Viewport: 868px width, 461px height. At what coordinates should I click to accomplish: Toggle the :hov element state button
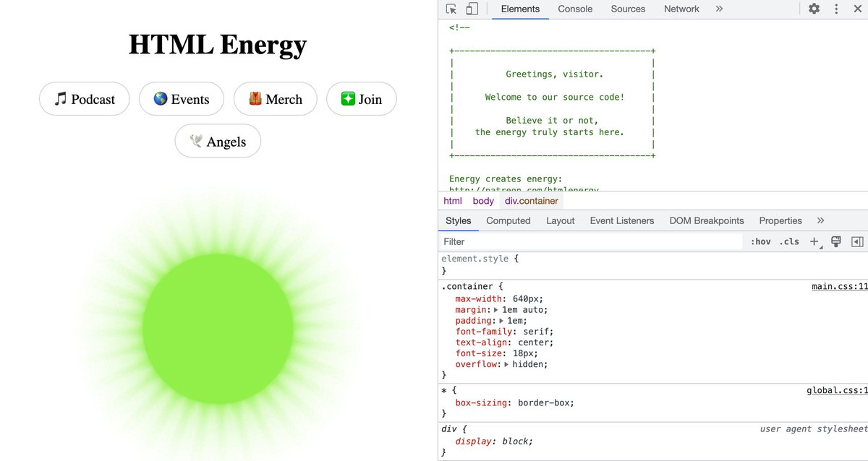pos(760,241)
